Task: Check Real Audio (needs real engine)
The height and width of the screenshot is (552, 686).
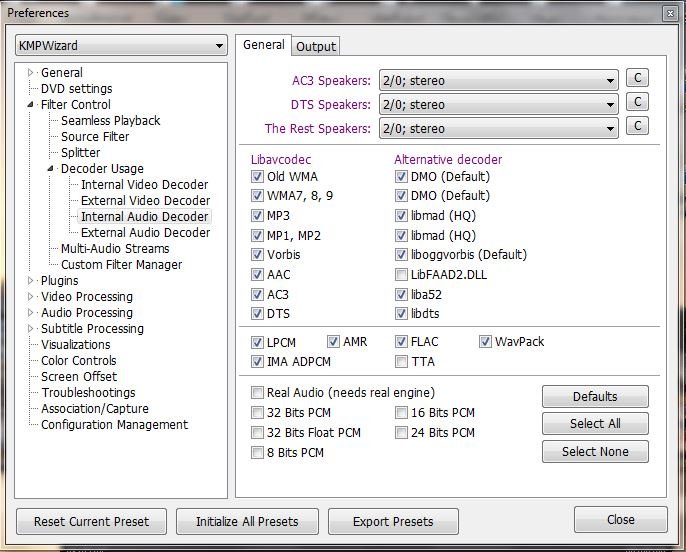Action: 258,393
